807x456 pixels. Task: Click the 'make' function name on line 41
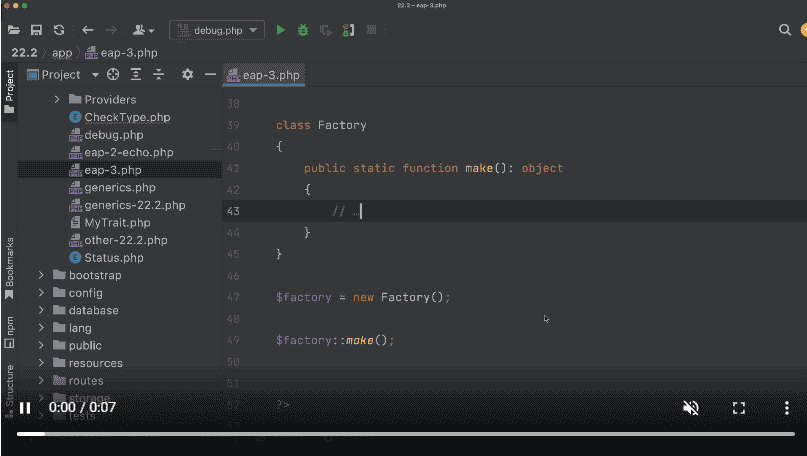pos(479,168)
